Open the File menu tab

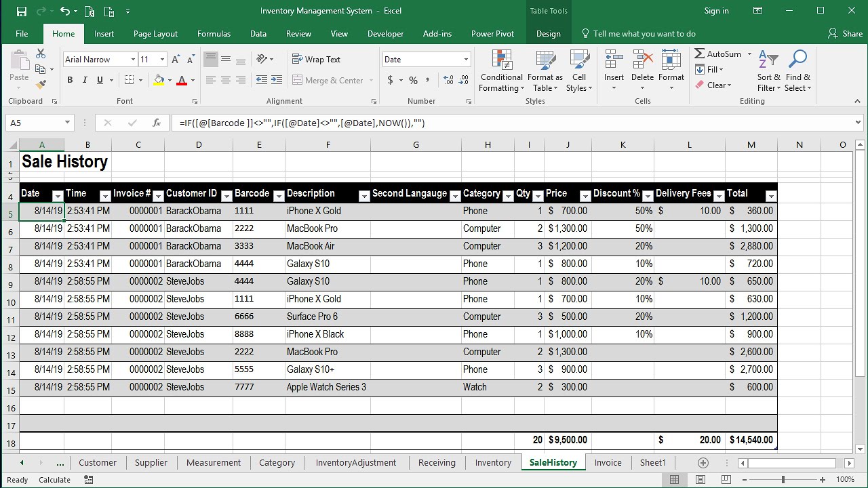tap(22, 34)
